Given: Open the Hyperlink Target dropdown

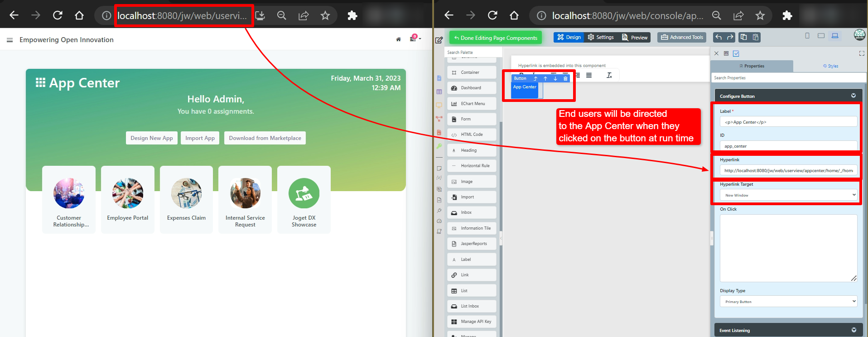Looking at the screenshot, I should coord(788,195).
